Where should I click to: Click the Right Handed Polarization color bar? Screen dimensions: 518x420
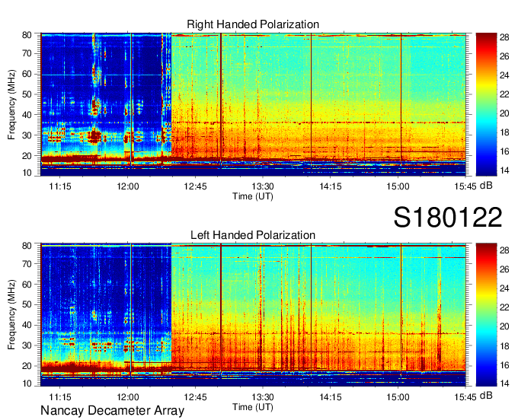[486, 104]
